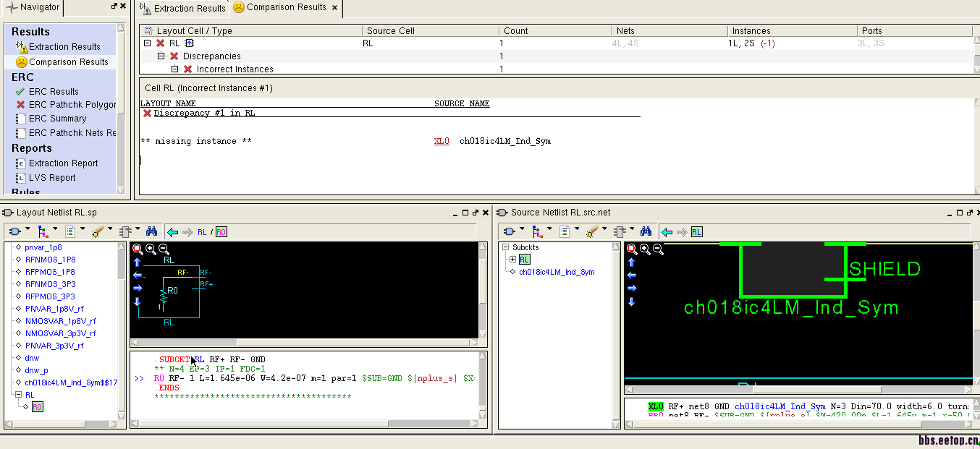This screenshot has width=980, height=449.
Task: Click highlighter icon in Layout Netlist toolbar
Action: (98, 231)
